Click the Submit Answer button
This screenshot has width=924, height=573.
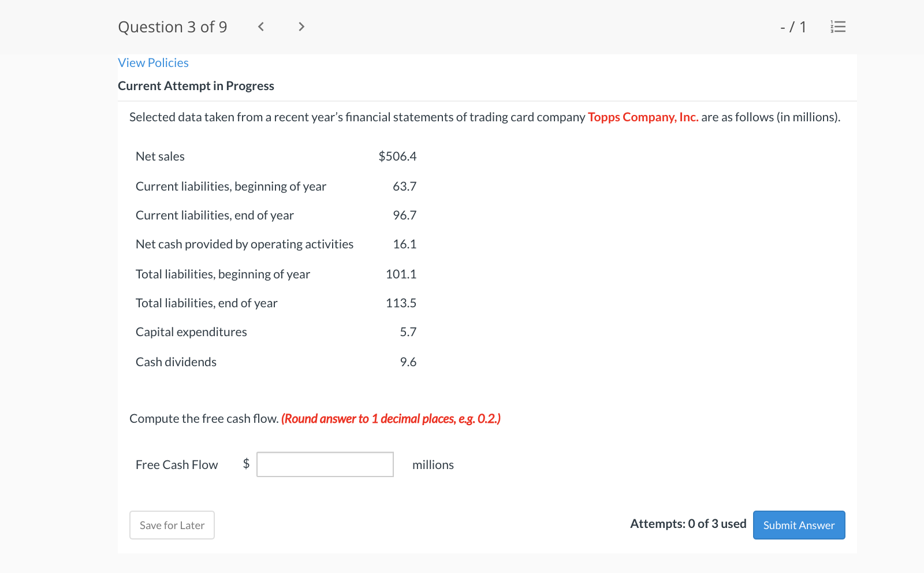(799, 525)
